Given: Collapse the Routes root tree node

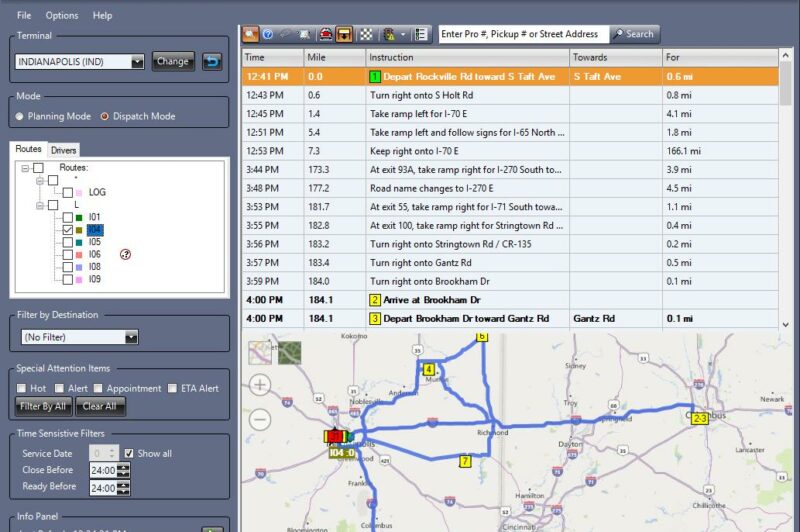Looking at the screenshot, I should pyautogui.click(x=23, y=168).
